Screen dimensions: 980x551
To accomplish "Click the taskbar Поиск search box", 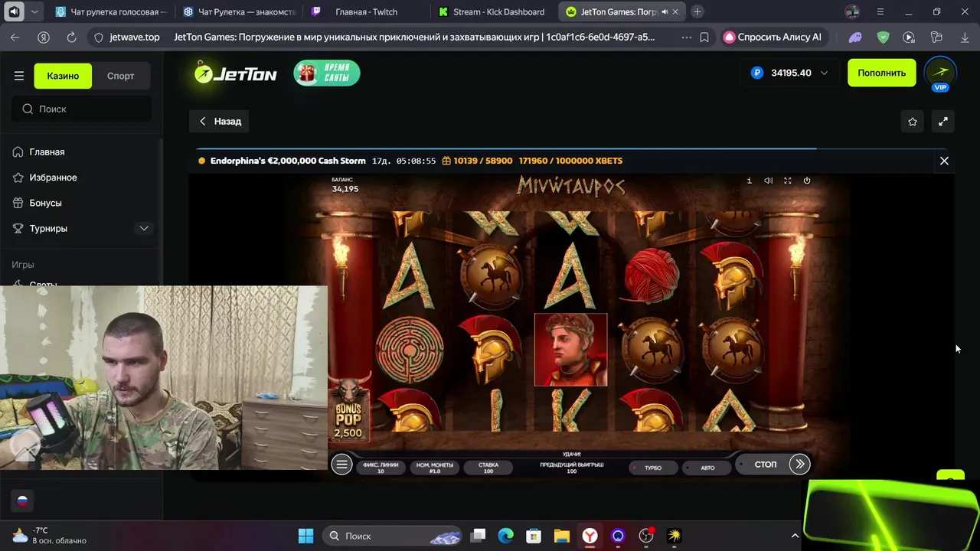I will [x=392, y=536].
